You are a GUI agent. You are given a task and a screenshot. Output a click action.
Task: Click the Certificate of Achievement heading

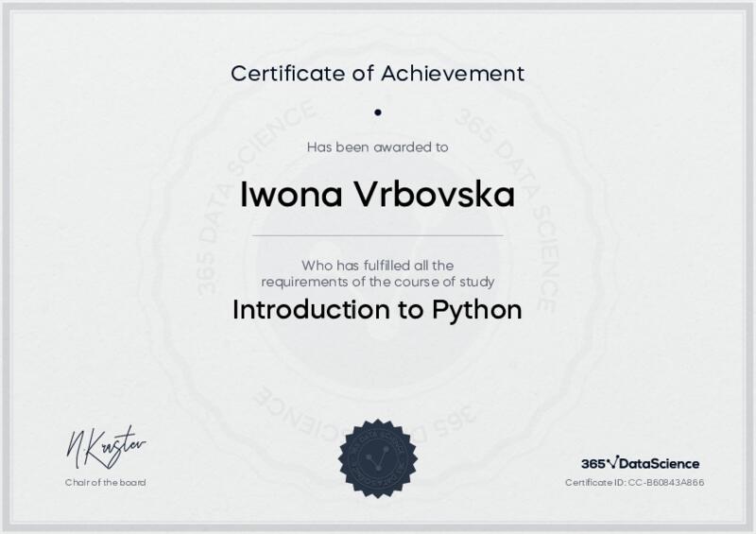click(x=377, y=73)
